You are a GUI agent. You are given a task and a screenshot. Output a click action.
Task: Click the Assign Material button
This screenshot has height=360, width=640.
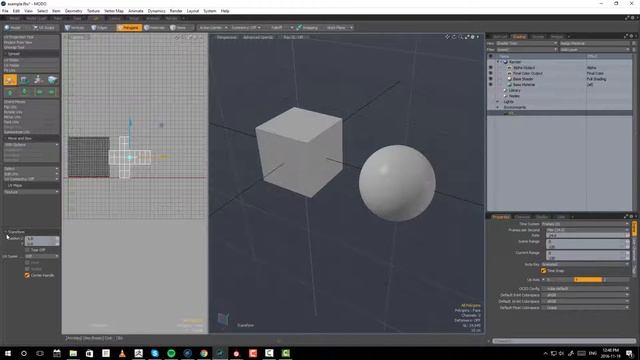[x=594, y=43]
